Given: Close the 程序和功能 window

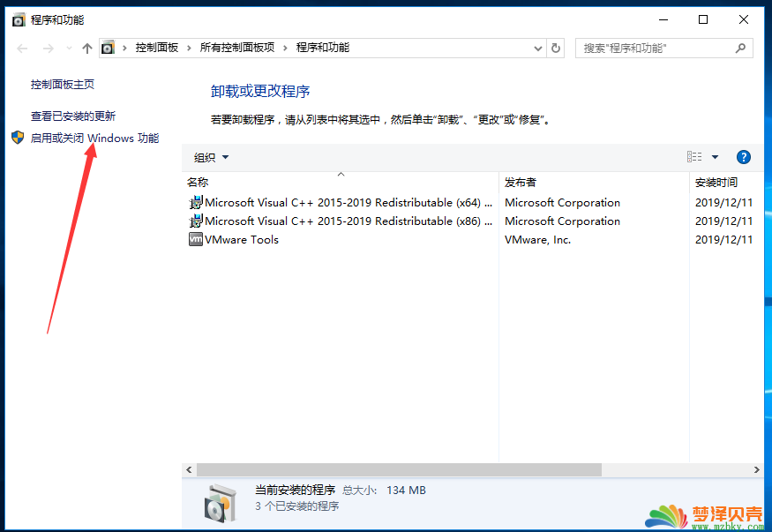Looking at the screenshot, I should tap(744, 19).
